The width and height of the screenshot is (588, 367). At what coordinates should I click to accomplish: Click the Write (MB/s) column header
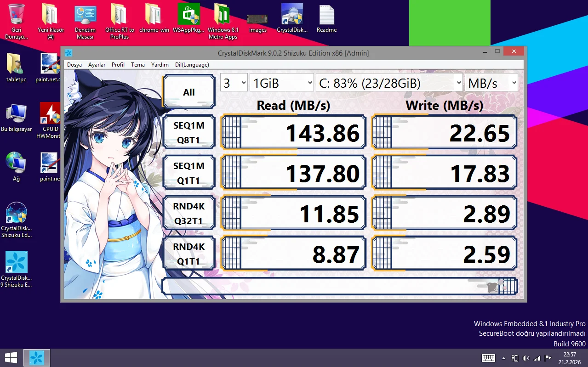point(444,105)
